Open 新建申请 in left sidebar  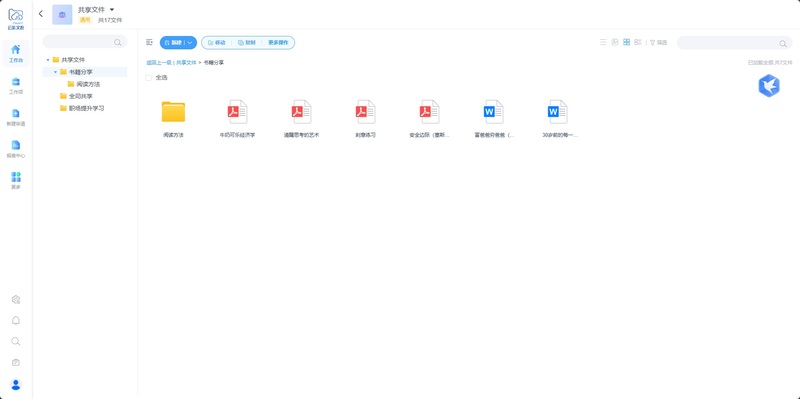(x=16, y=117)
